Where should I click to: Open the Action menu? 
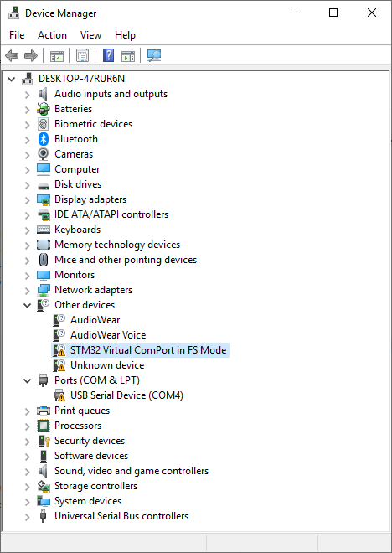point(52,35)
